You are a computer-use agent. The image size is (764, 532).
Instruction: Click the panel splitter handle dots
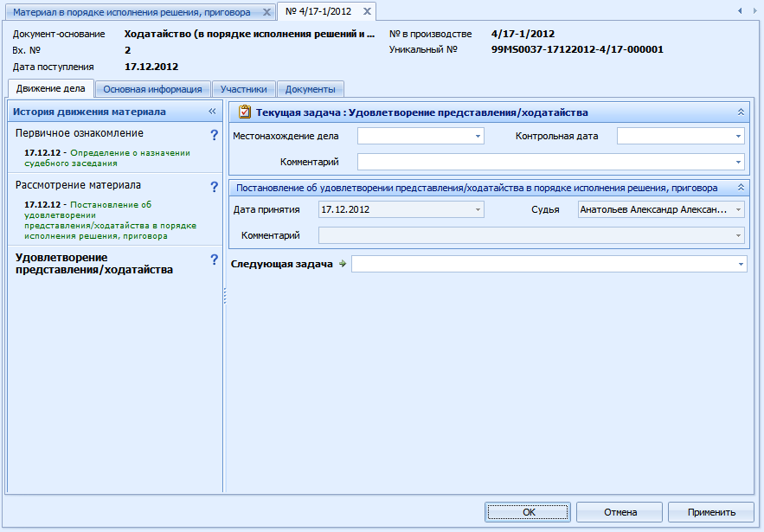pos(225,296)
